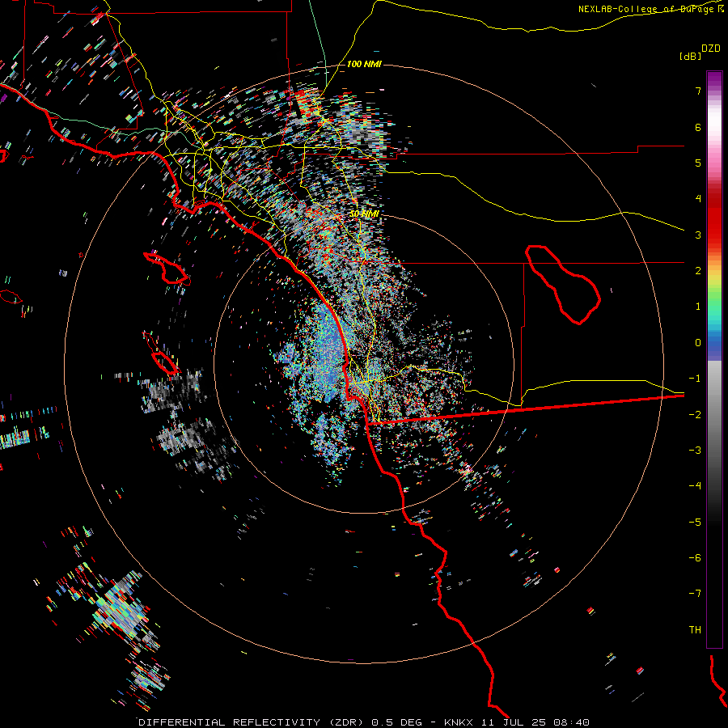728x728 pixels.
Task: Select the 7 value on color scale
Action: click(698, 91)
